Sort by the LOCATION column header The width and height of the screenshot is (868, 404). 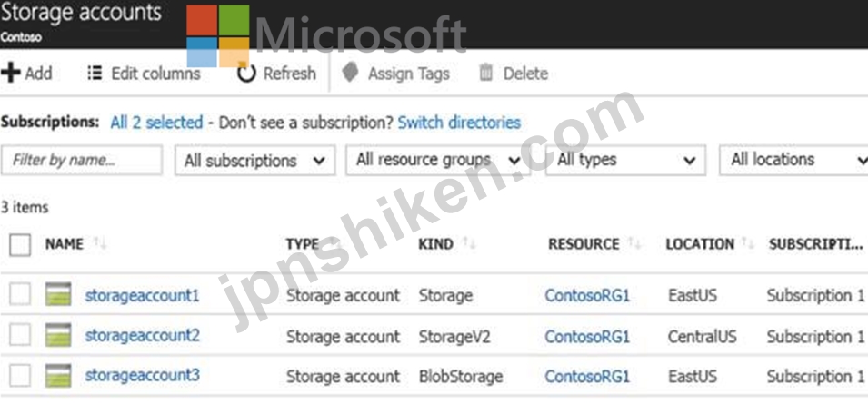[x=700, y=243]
